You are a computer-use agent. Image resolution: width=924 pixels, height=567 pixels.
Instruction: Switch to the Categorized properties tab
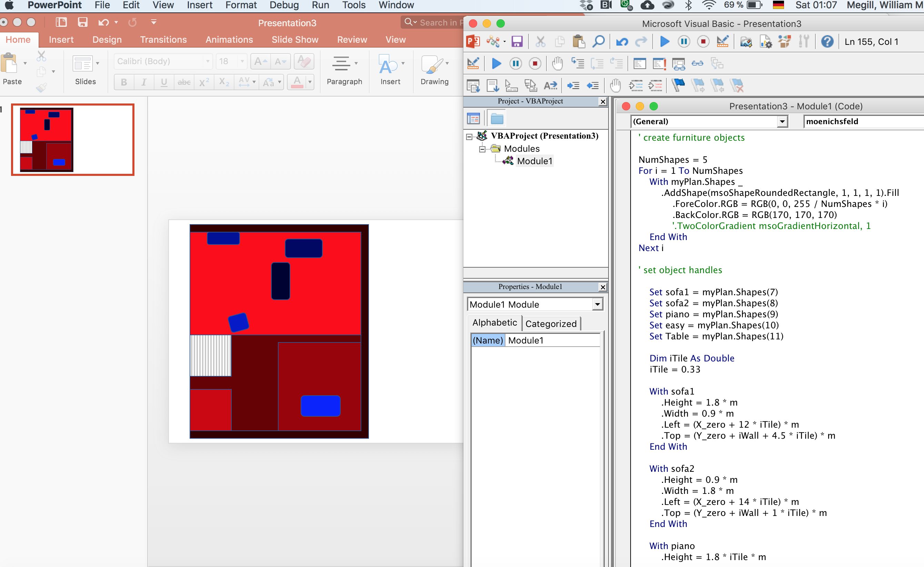[x=551, y=324]
